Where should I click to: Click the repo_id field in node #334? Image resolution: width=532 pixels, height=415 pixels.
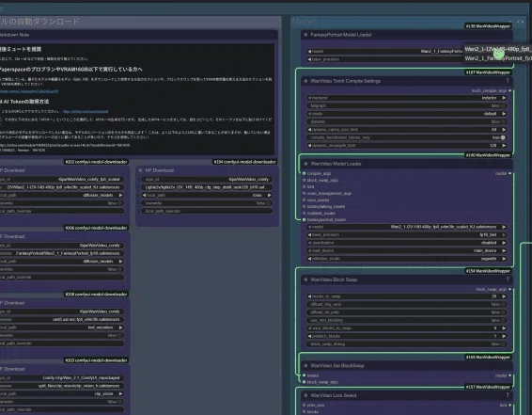click(x=207, y=180)
